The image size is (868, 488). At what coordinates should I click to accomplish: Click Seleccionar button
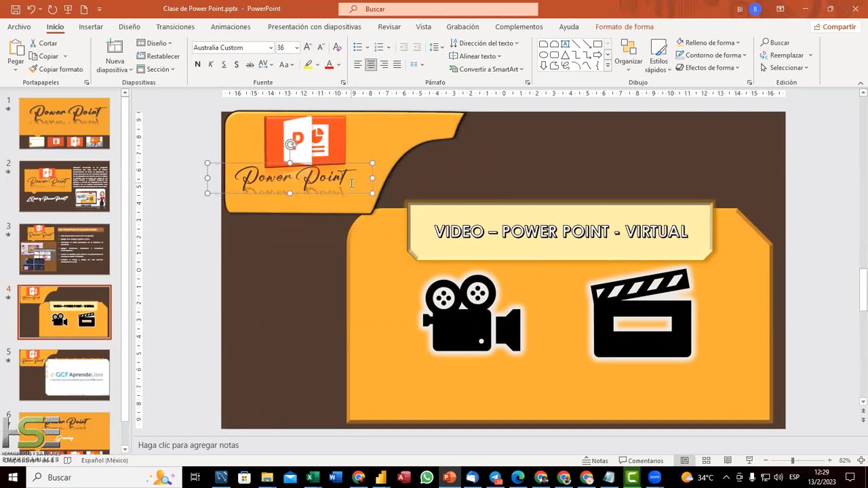coord(785,68)
